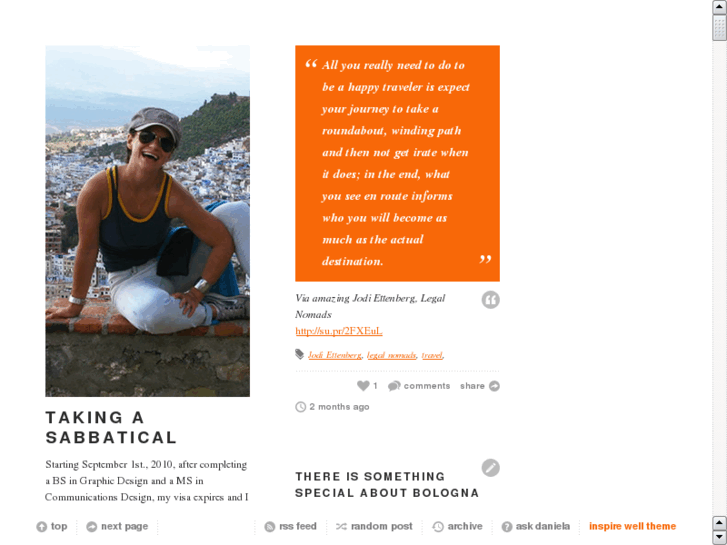The image size is (727, 545).
Task: Click the shuffle icon for random post
Action: coord(341,526)
